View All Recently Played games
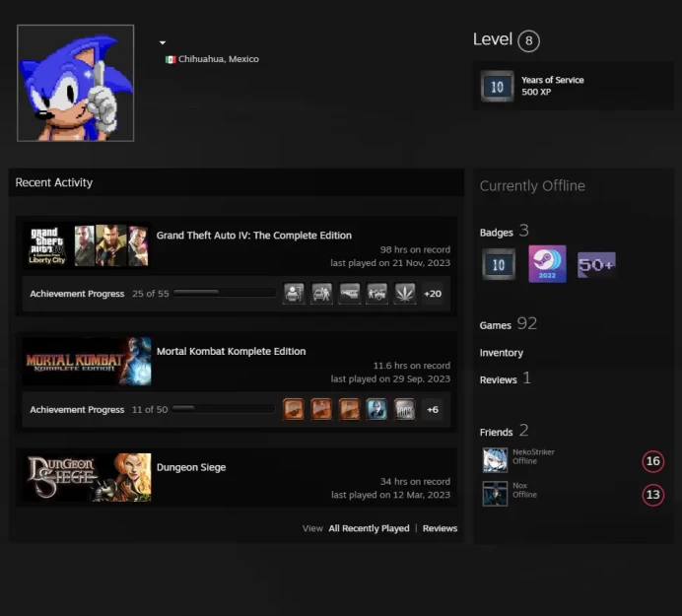Viewport: 682px width, 616px height. 369,528
